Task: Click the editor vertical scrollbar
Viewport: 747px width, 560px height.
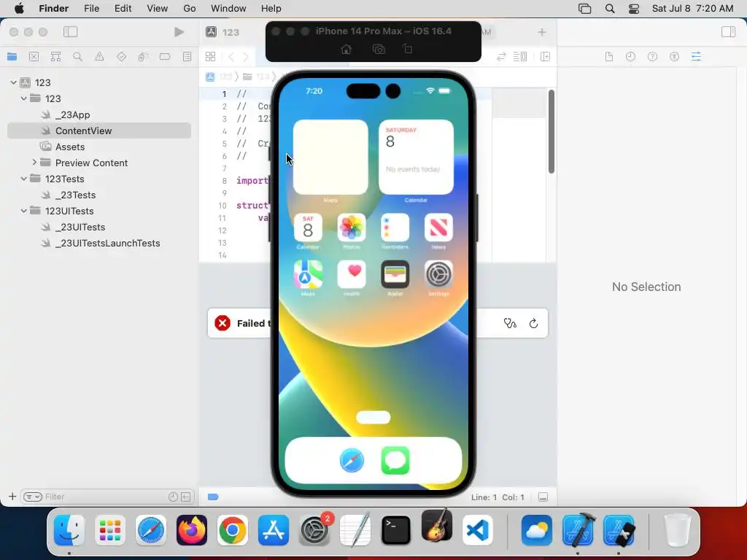Action: tap(551, 131)
